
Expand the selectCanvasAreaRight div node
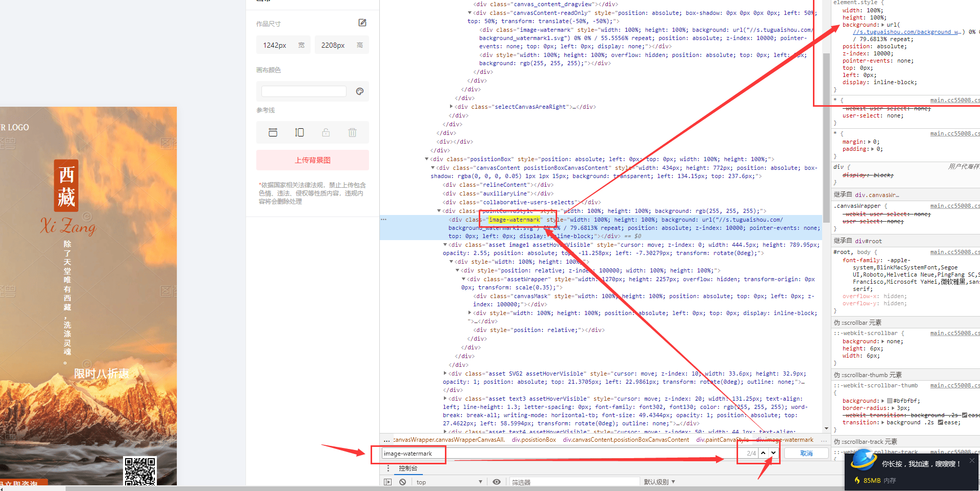tap(452, 107)
